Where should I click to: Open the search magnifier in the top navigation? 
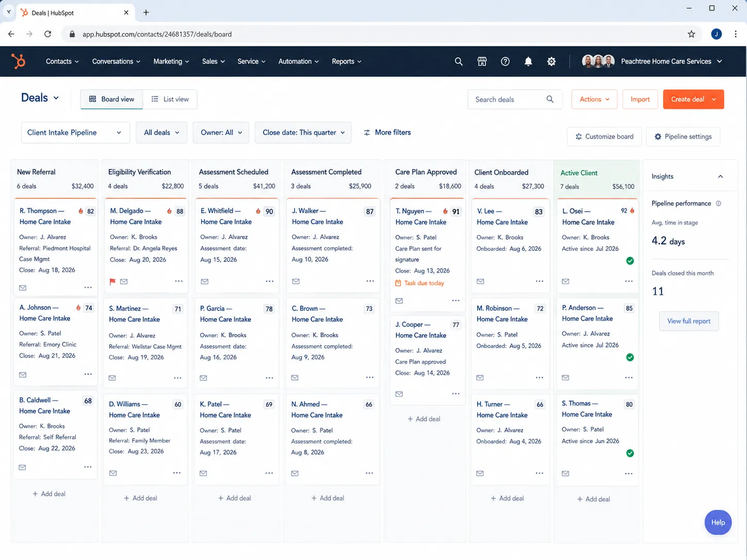pyautogui.click(x=459, y=61)
